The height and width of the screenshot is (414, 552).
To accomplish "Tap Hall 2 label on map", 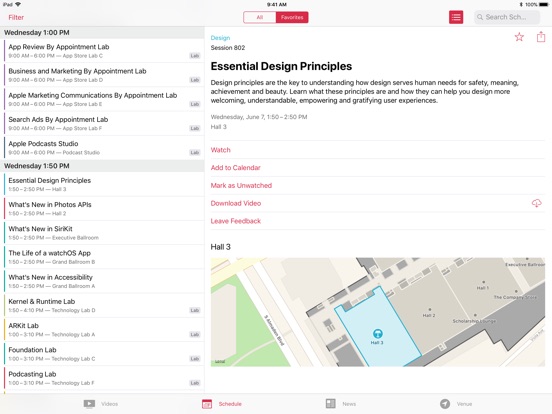I will click(x=429, y=315).
